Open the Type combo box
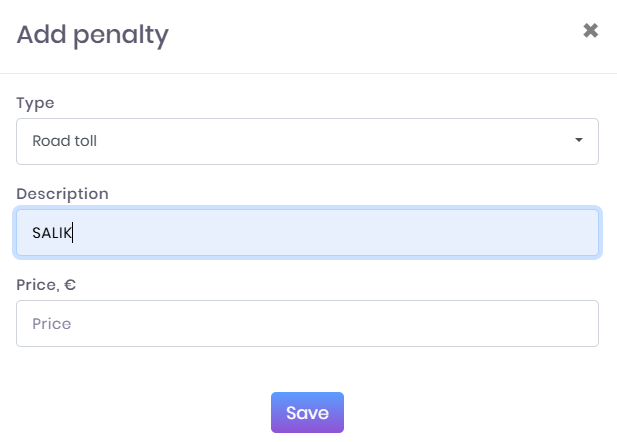617x442 pixels. coord(307,141)
